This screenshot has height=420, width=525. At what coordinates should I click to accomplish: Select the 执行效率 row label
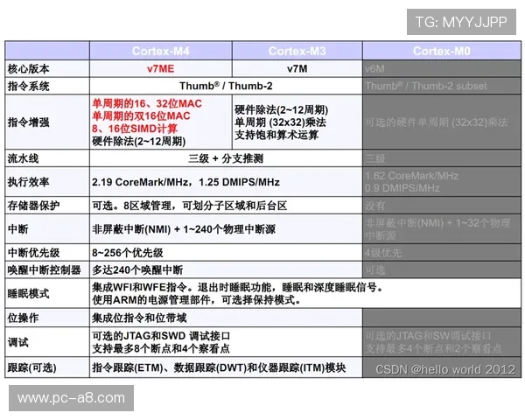[29, 182]
